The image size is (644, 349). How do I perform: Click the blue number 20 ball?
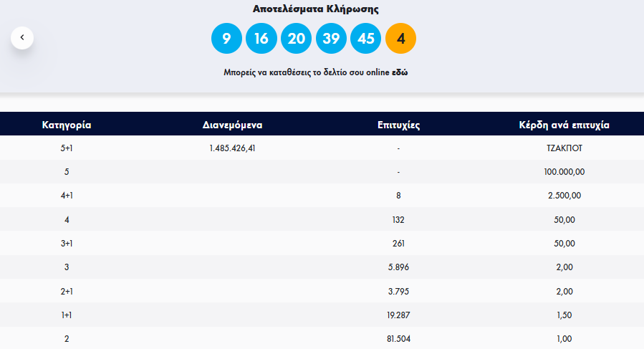[x=296, y=39]
